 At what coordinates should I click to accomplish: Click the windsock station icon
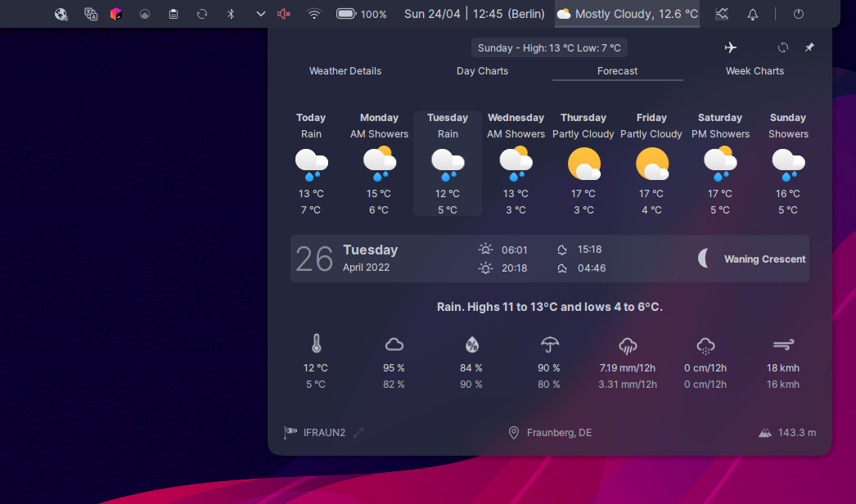point(291,433)
